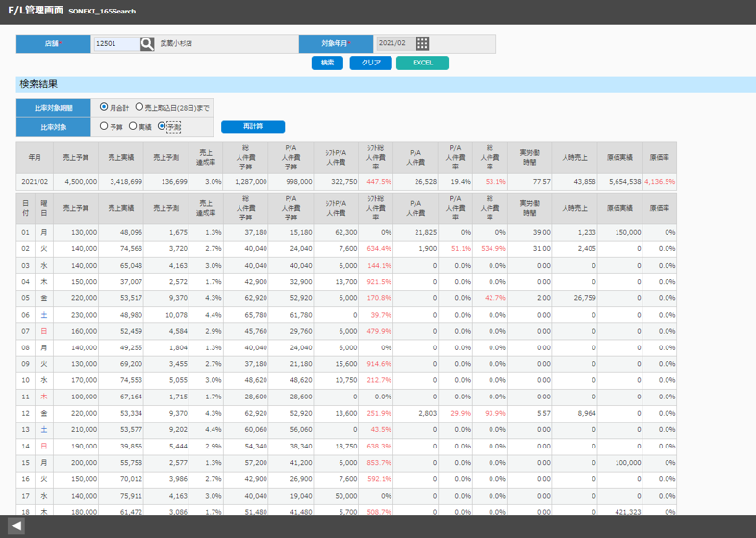Viewport: 756px width, 538px height.
Task: Focus the store code field 12501
Action: coord(116,44)
